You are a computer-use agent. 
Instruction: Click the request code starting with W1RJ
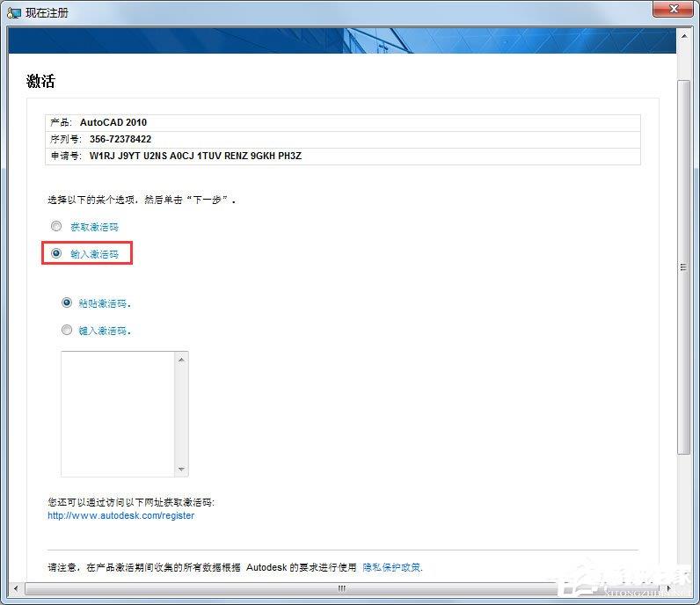point(195,156)
